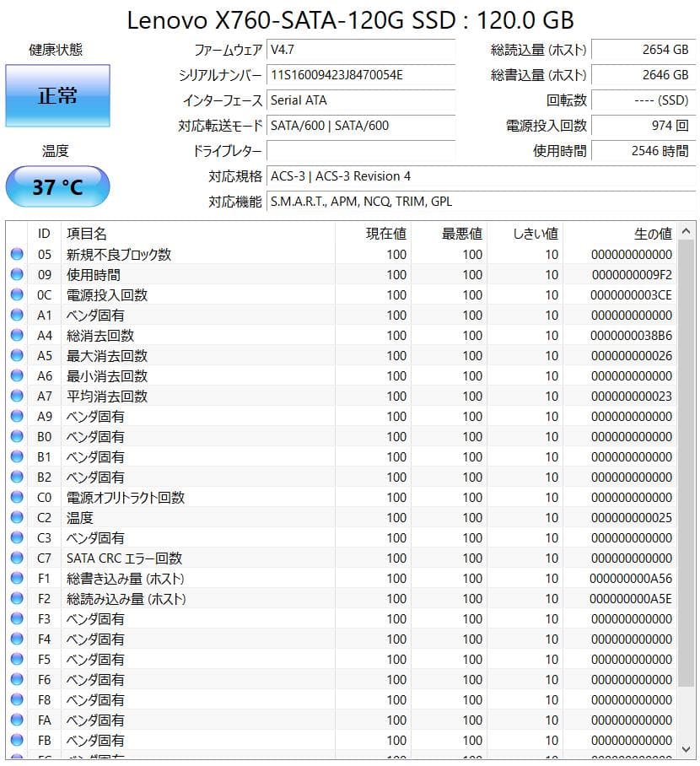Click blue status icon for row A5
Screen dimensions: 700x766
(17, 356)
